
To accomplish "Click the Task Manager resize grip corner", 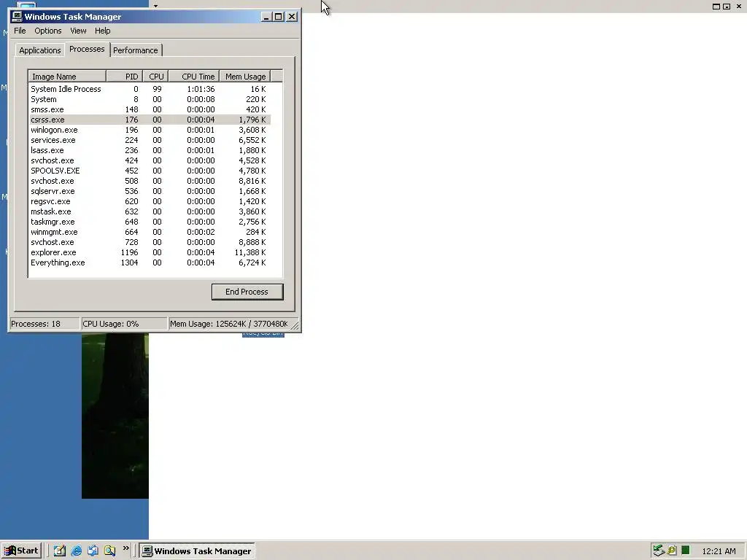I will tap(295, 325).
